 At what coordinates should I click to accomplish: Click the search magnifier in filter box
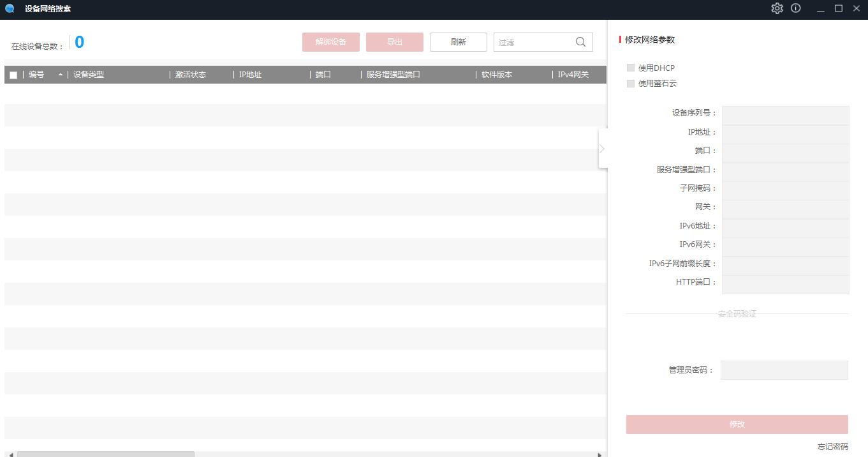pyautogui.click(x=580, y=42)
